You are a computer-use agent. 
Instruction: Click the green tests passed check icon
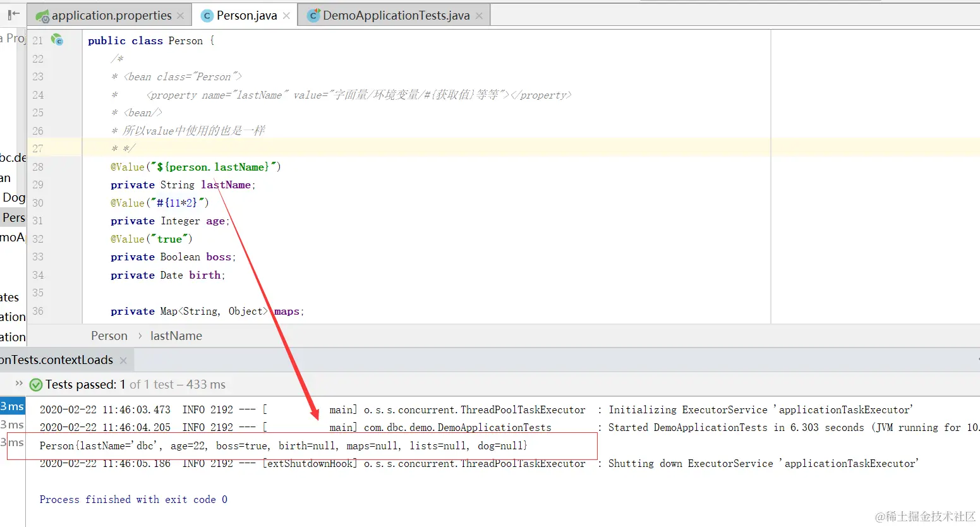tap(36, 384)
